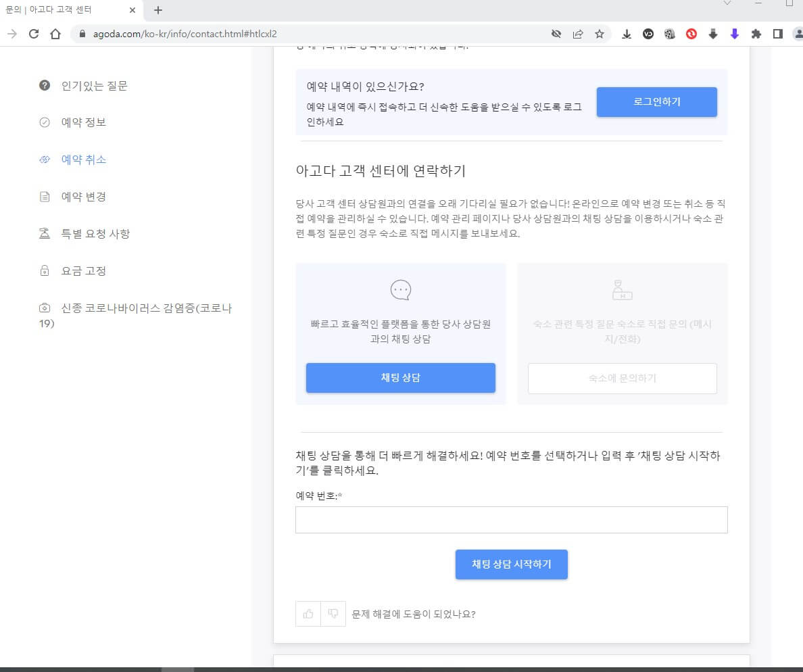Reload the Agoda contact page
The height and width of the screenshot is (672, 803).
(34, 34)
